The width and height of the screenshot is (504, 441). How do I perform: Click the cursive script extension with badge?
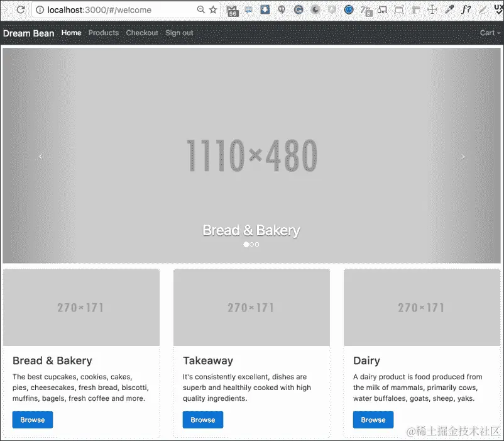point(366,11)
